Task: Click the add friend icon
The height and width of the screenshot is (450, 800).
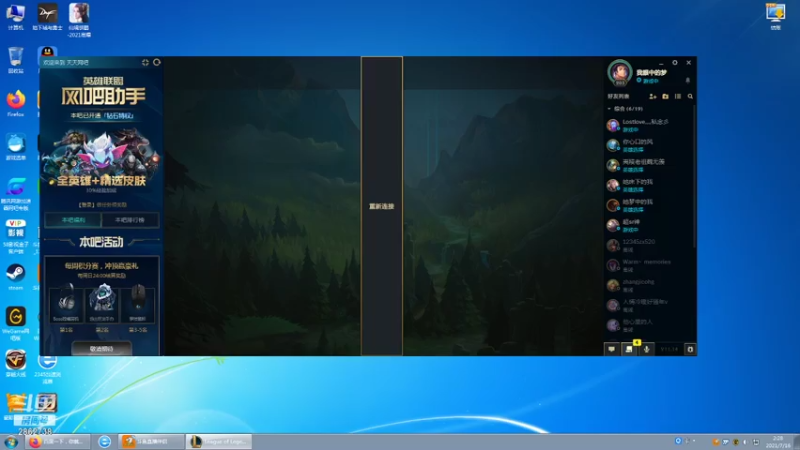Action: click(653, 96)
